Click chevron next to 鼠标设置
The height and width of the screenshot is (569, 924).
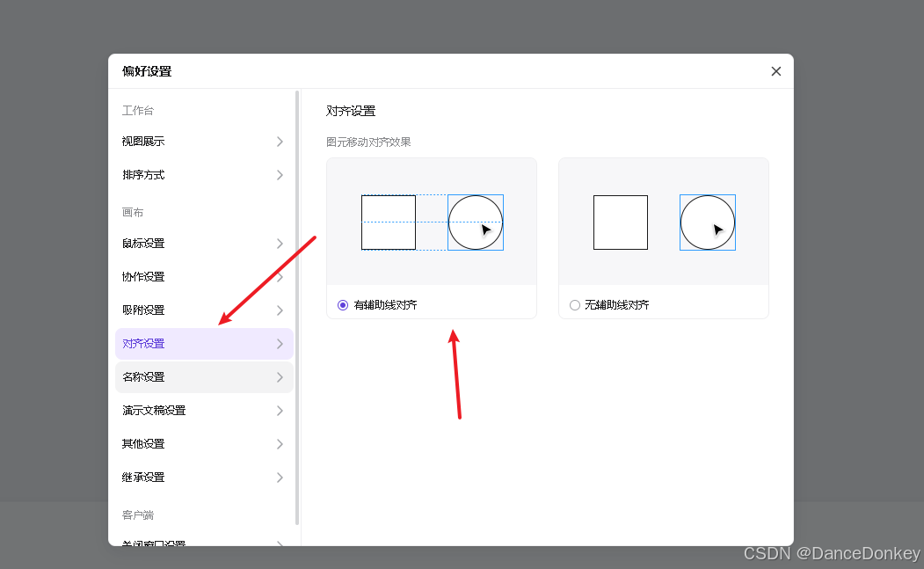(x=280, y=244)
